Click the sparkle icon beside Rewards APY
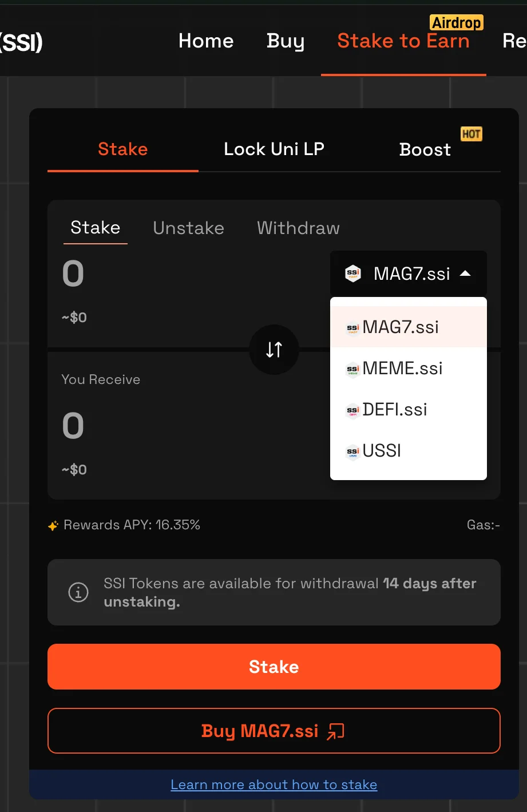 [53, 525]
